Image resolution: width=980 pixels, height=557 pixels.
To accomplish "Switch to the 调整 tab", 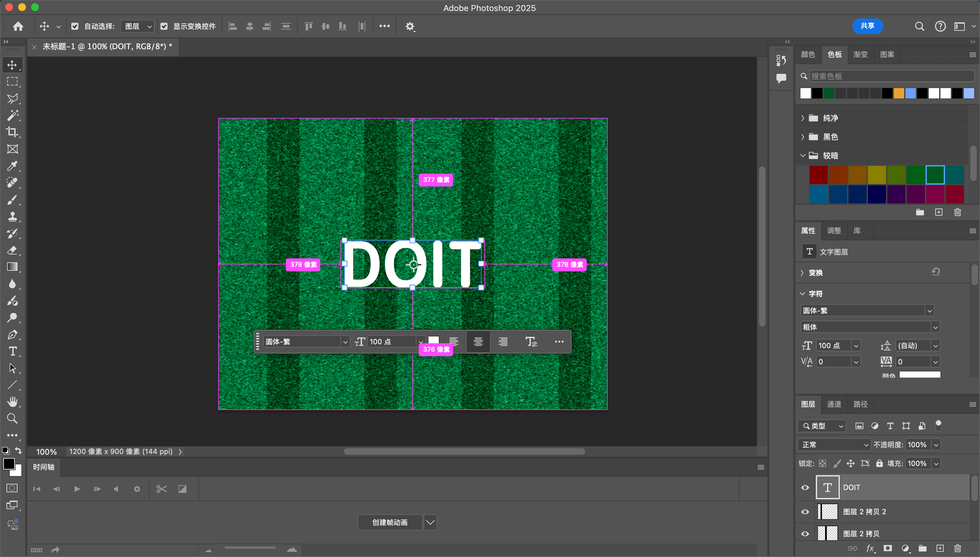I will [x=834, y=231].
